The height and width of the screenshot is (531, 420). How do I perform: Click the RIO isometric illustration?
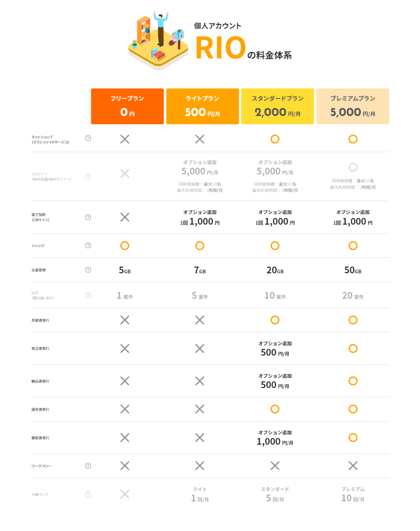pyautogui.click(x=158, y=41)
